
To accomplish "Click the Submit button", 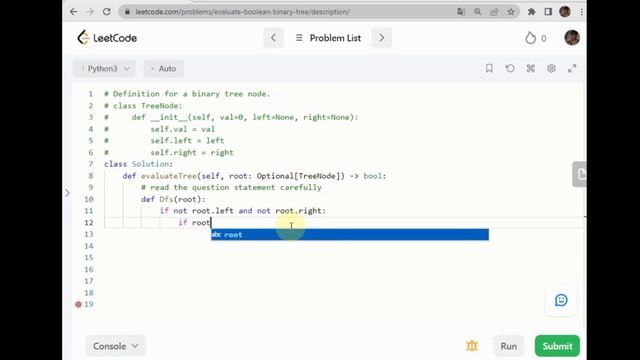I will coord(557,346).
